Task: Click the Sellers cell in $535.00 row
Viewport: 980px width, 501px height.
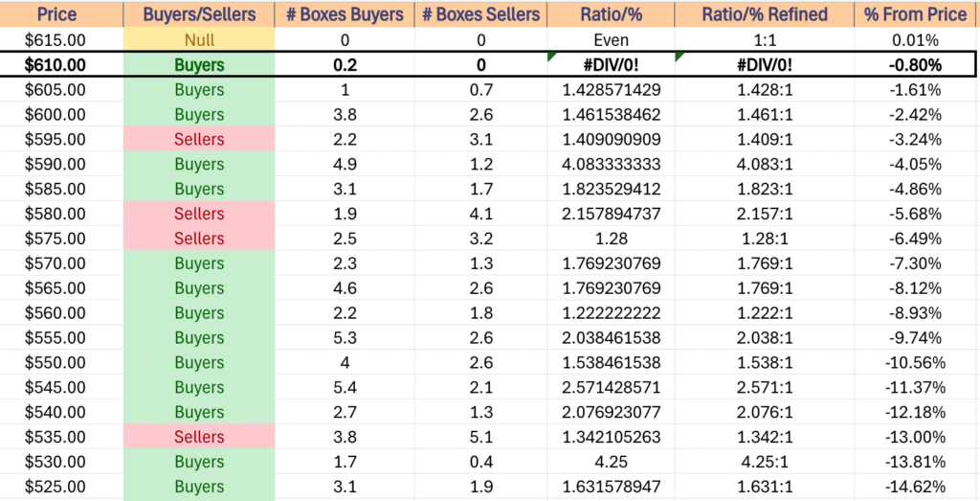Action: pos(199,437)
